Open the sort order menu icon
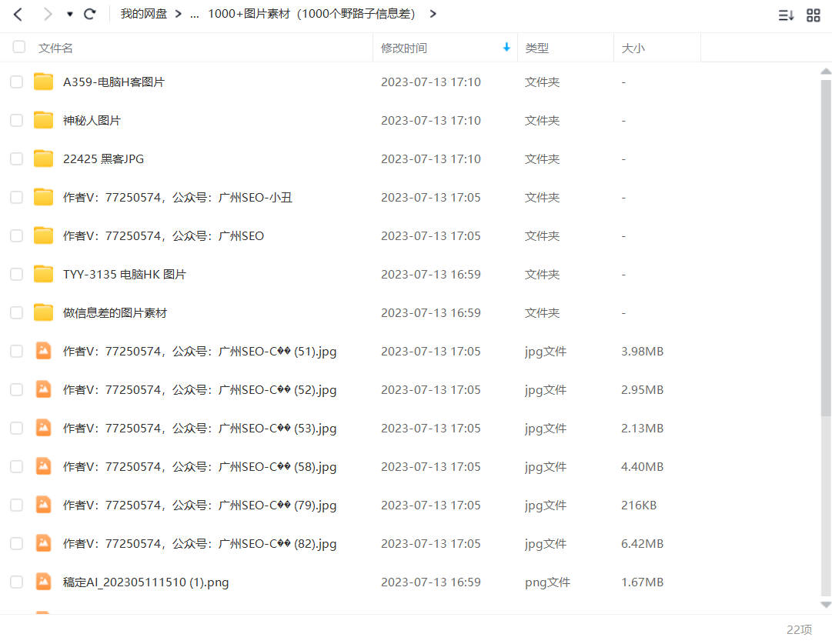The image size is (832, 644). pyautogui.click(x=786, y=15)
